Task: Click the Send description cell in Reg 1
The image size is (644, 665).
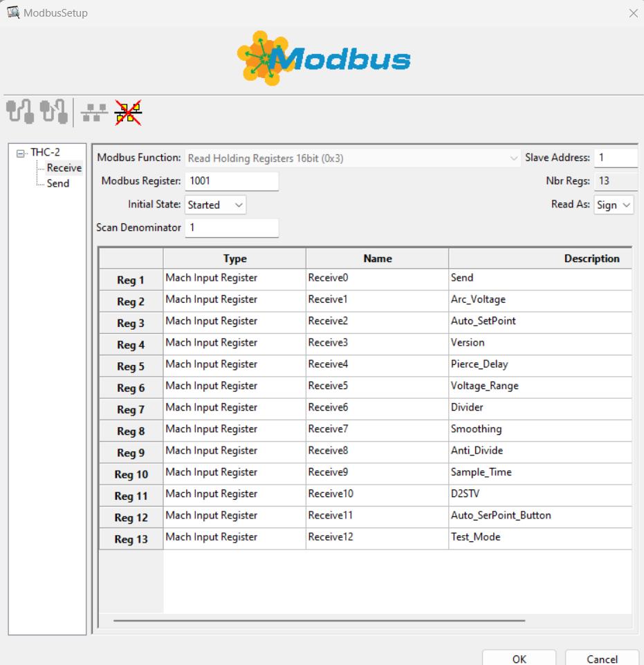Action: click(x=540, y=279)
